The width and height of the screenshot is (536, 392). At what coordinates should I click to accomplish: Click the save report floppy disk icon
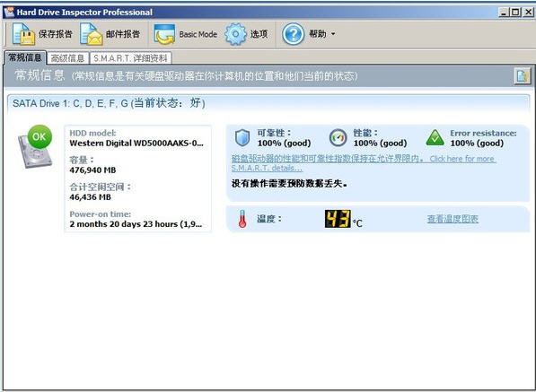pyautogui.click(x=23, y=34)
